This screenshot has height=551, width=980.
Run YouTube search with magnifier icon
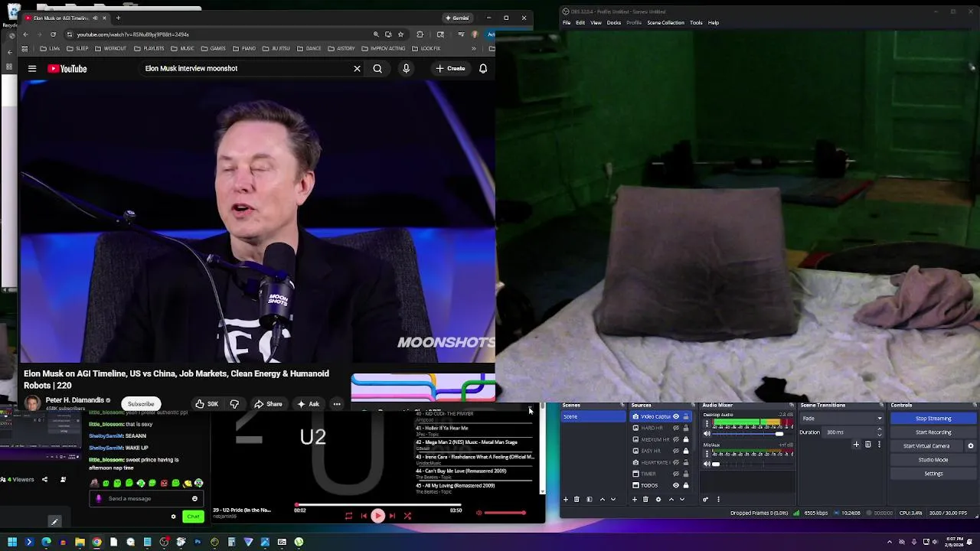(377, 69)
